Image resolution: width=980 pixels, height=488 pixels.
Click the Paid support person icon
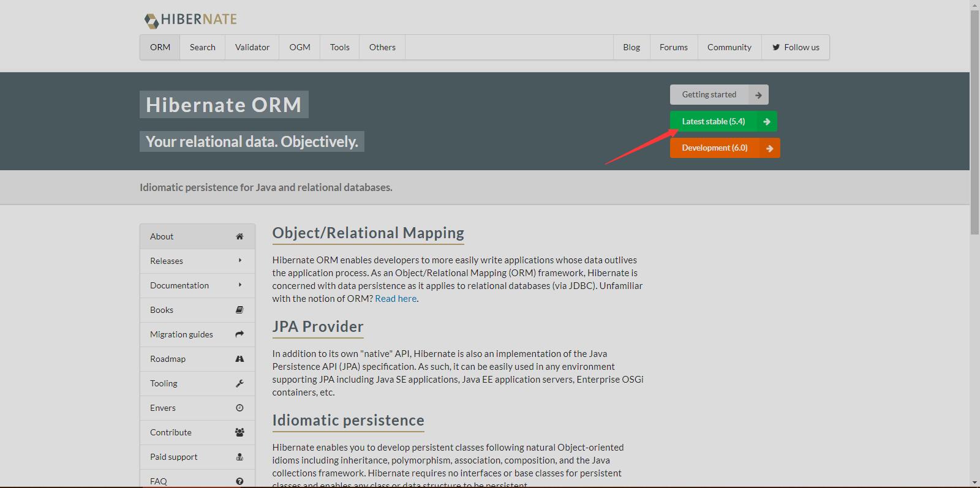tap(239, 457)
